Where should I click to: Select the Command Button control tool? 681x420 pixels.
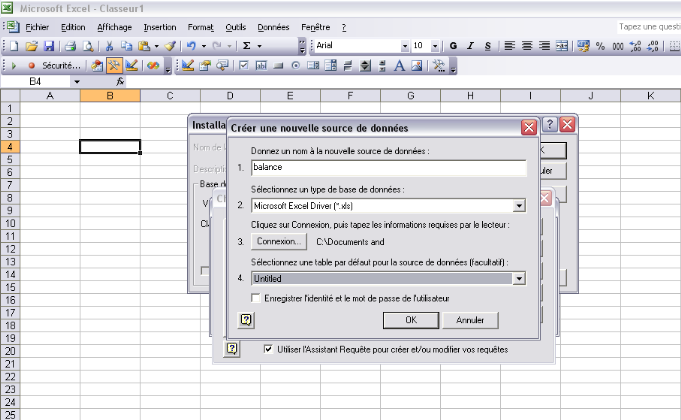(278, 66)
